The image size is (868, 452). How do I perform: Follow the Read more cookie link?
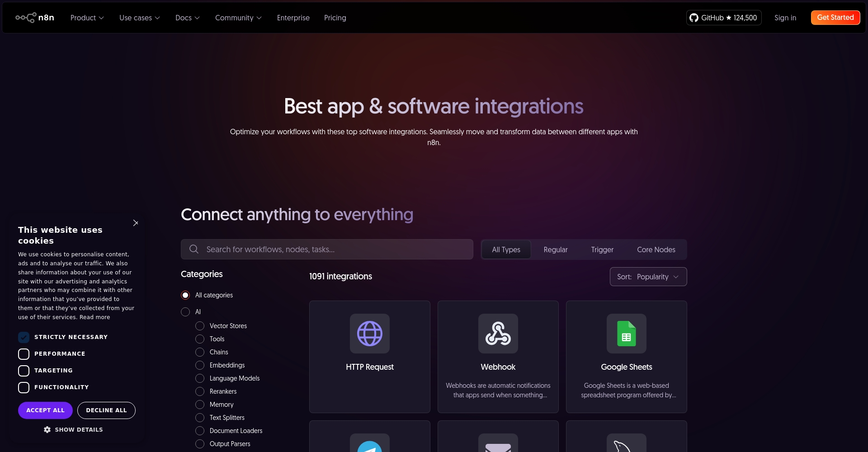tap(94, 317)
